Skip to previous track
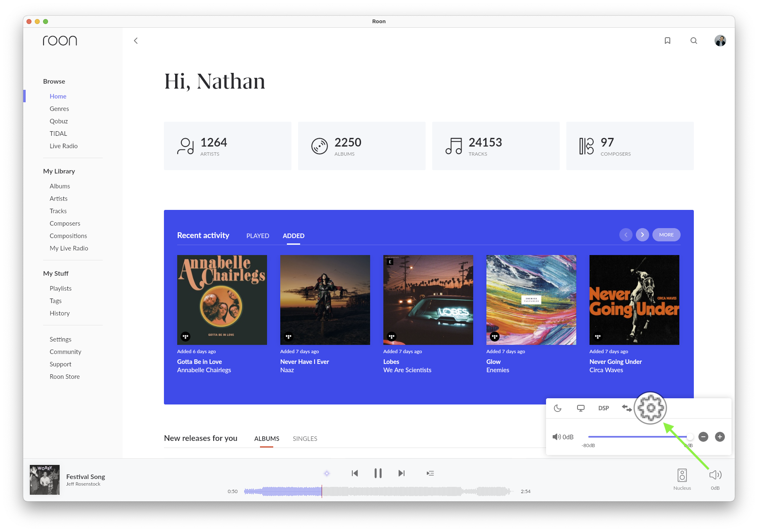The height and width of the screenshot is (532, 758). (355, 473)
